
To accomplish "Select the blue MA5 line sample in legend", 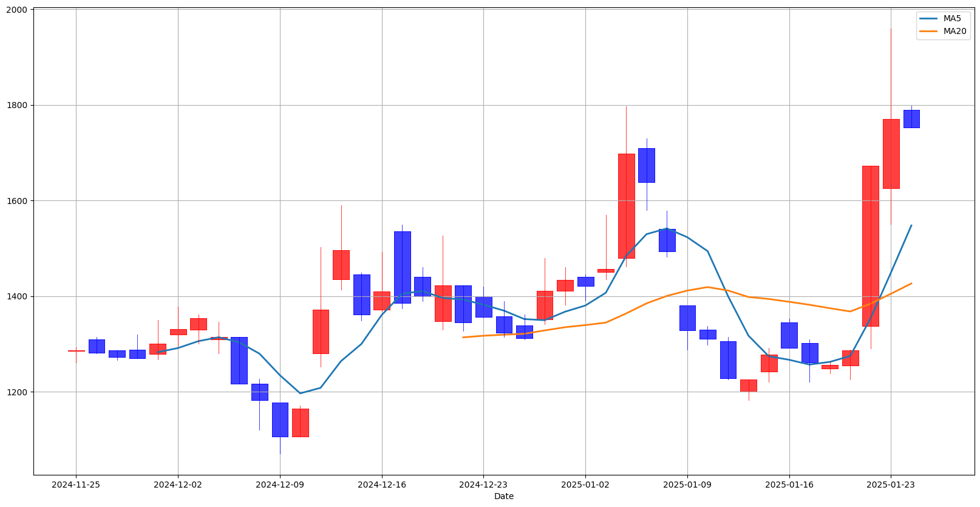I will point(929,19).
